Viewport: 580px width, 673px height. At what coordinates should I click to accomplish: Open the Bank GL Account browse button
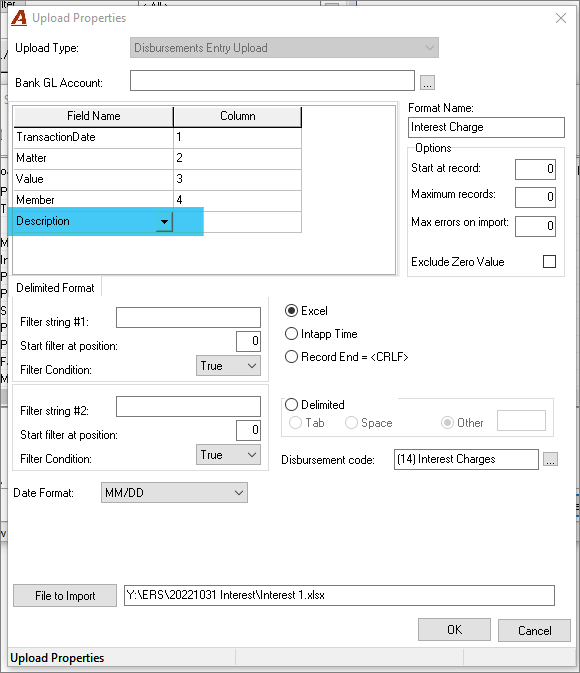(427, 82)
